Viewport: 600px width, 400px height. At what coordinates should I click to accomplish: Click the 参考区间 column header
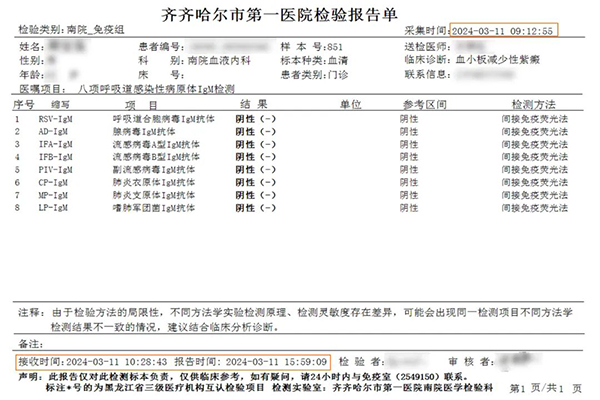tap(425, 104)
